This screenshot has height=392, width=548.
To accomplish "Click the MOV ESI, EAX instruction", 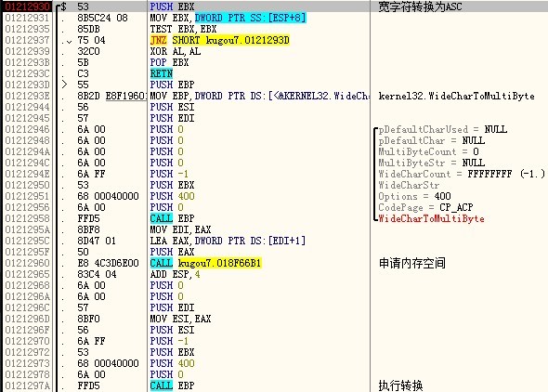I will point(181,319).
